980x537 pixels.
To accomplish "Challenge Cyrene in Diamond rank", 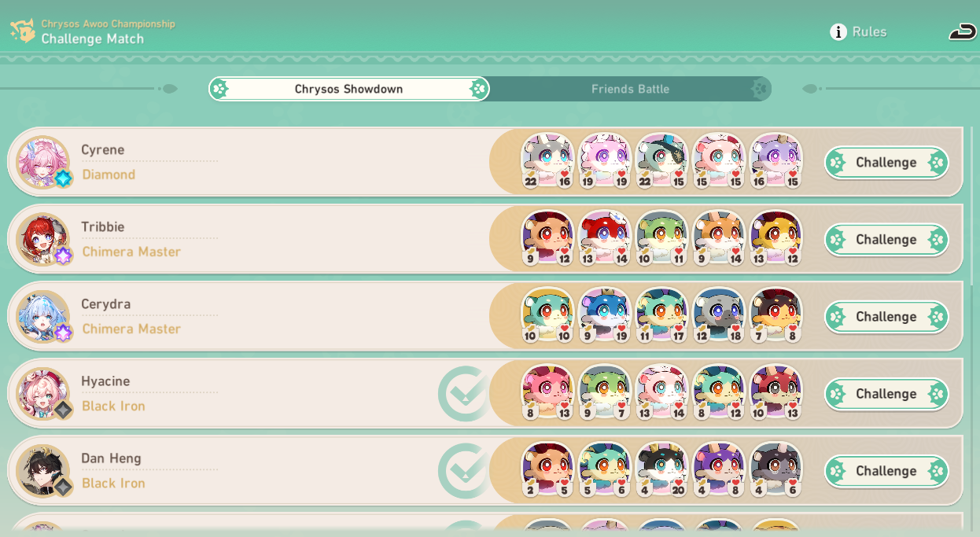I will pos(886,163).
